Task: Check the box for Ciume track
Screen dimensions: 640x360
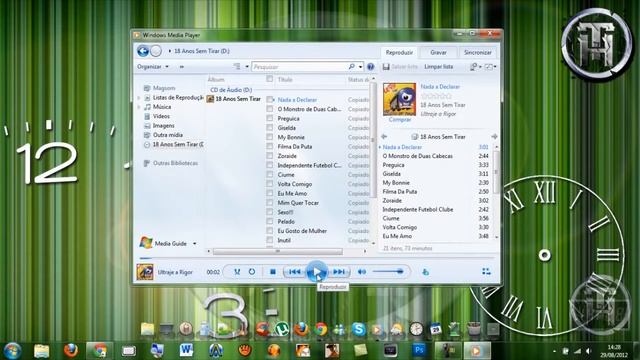Action: 269,174
